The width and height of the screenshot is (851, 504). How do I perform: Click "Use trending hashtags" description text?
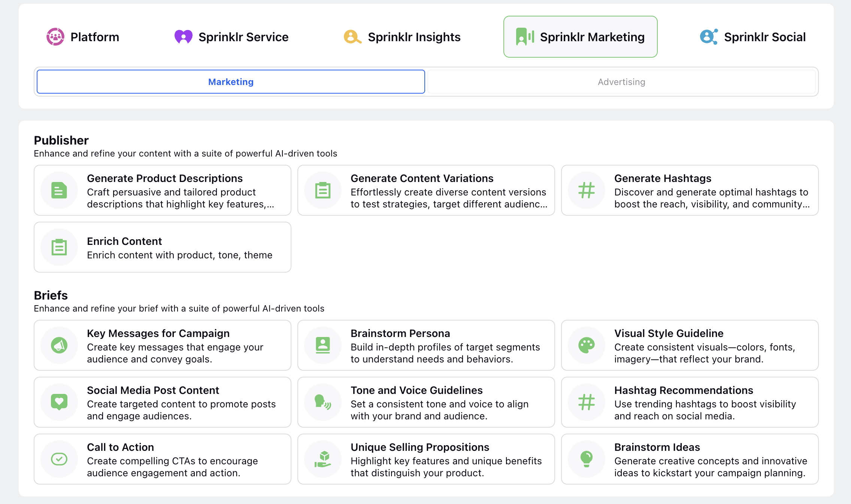pos(705,410)
